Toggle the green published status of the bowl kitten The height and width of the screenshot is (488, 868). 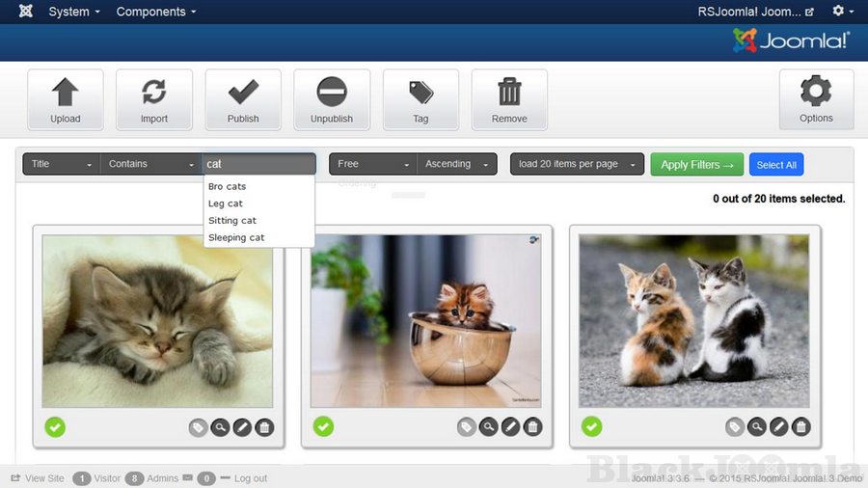click(323, 426)
